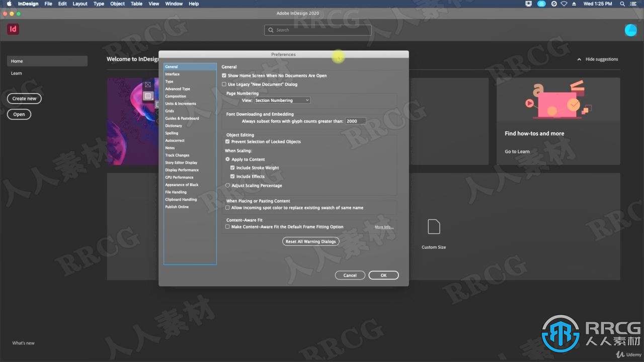The width and height of the screenshot is (644, 362).
Task: Click the user profile avatar icon
Action: [x=630, y=30]
